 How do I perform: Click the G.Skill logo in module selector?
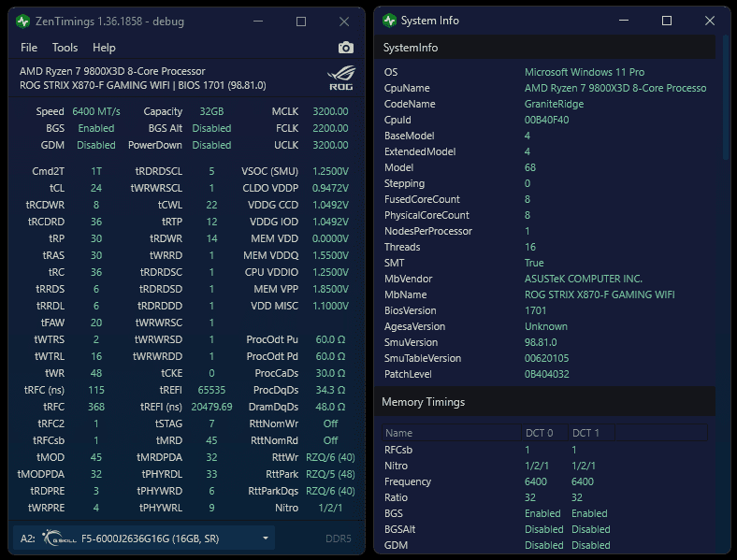(59, 538)
